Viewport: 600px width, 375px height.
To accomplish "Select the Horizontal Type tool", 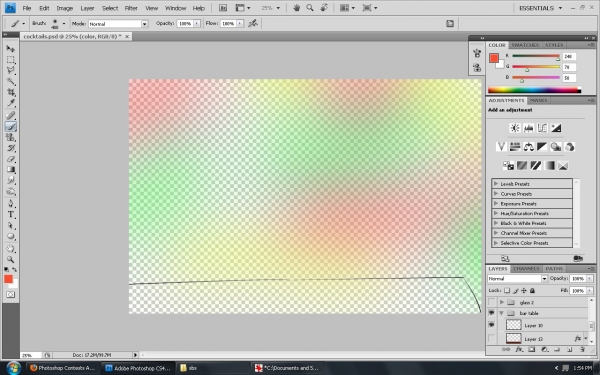I will coord(10,214).
